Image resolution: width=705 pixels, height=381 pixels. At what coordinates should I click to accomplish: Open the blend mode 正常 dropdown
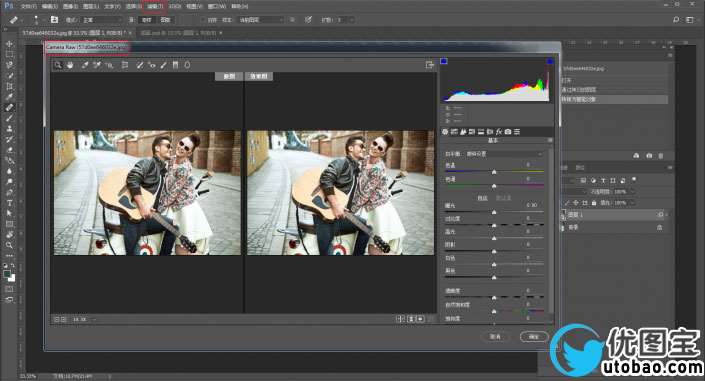[x=102, y=20]
